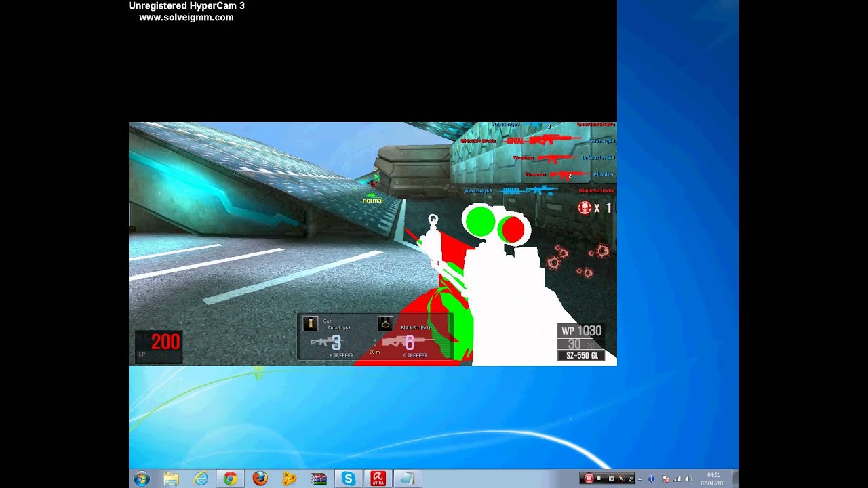Open WinRAR from the taskbar
Screen dimensions: 868x488
point(319,479)
